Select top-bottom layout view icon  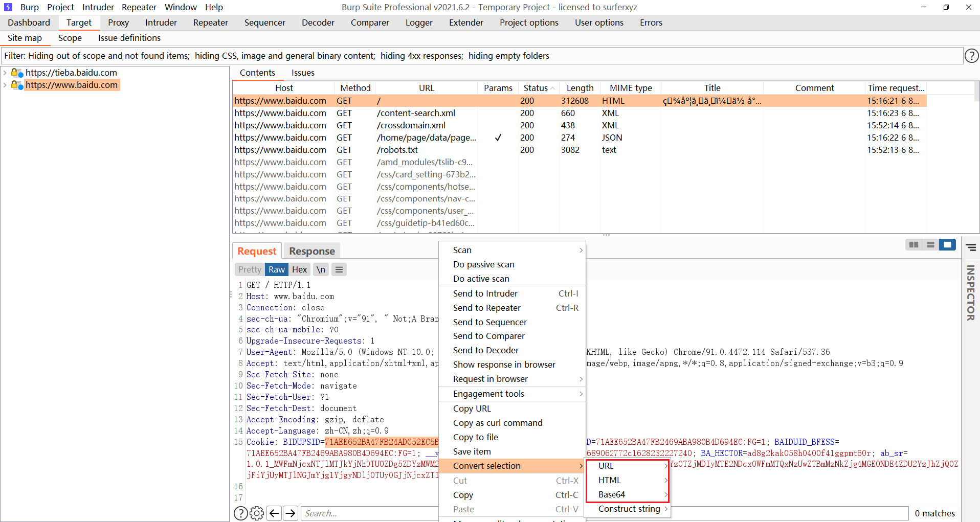point(930,245)
